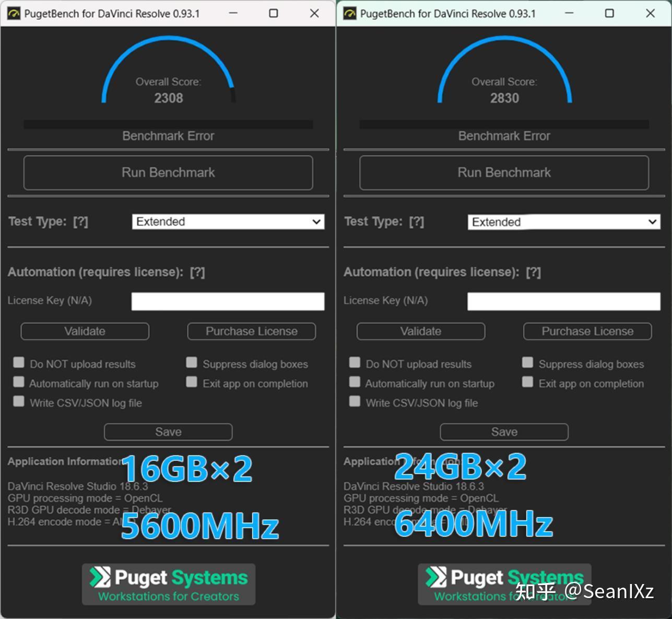Image resolution: width=672 pixels, height=619 pixels.
Task: Click Puget Systems logo in left window
Action: [169, 585]
